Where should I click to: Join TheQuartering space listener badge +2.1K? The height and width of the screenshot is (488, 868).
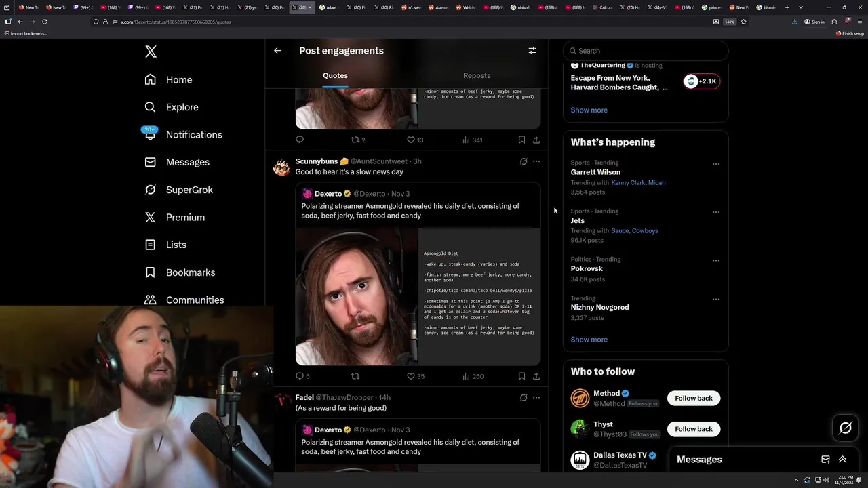coord(701,81)
